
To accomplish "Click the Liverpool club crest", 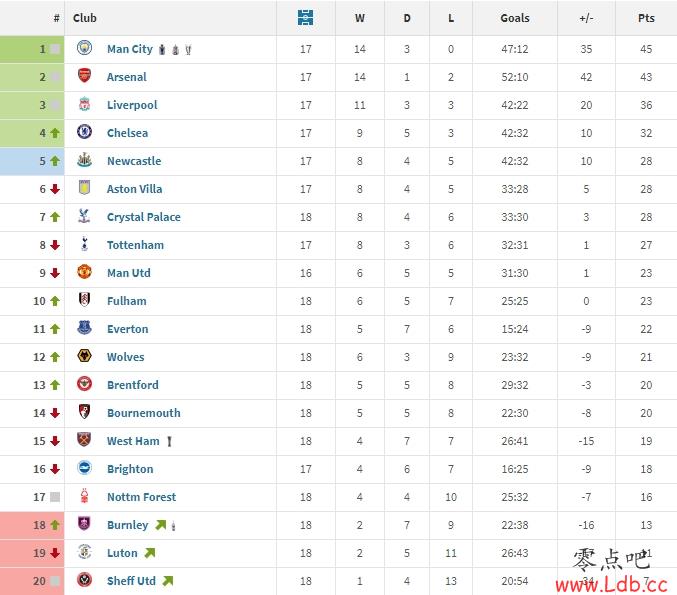I will coord(84,104).
